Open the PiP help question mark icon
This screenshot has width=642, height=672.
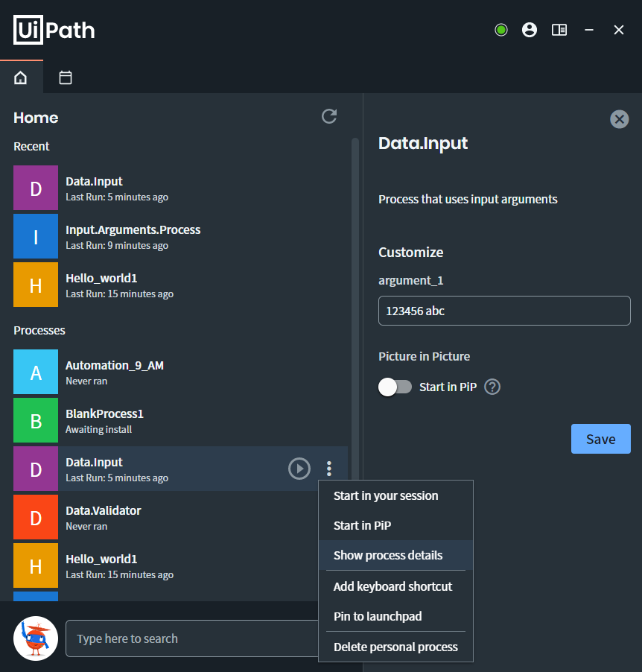(x=492, y=387)
